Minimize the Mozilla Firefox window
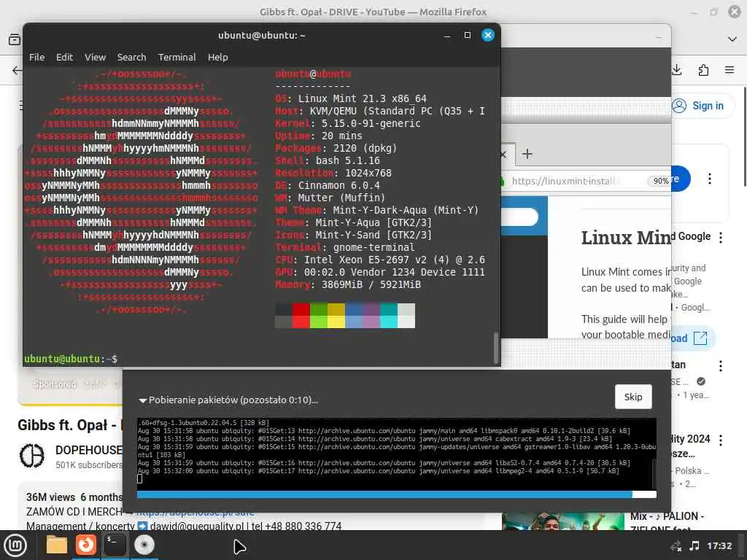The width and height of the screenshot is (747, 560). click(693, 12)
